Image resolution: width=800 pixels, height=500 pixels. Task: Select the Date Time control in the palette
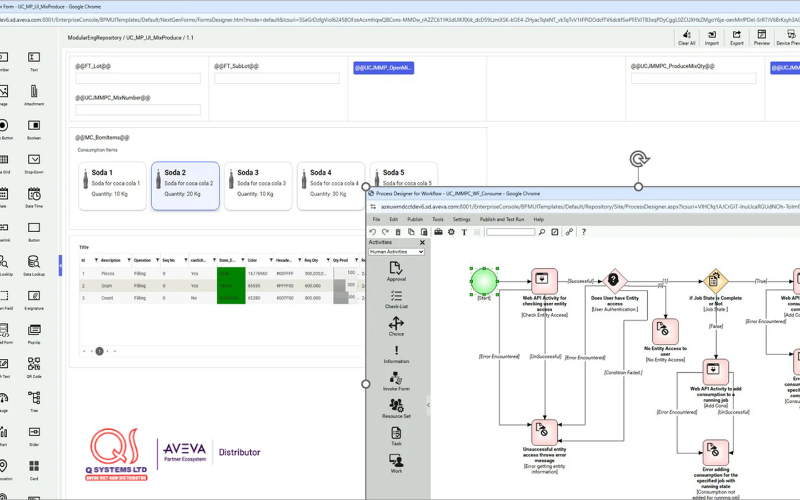34,197
